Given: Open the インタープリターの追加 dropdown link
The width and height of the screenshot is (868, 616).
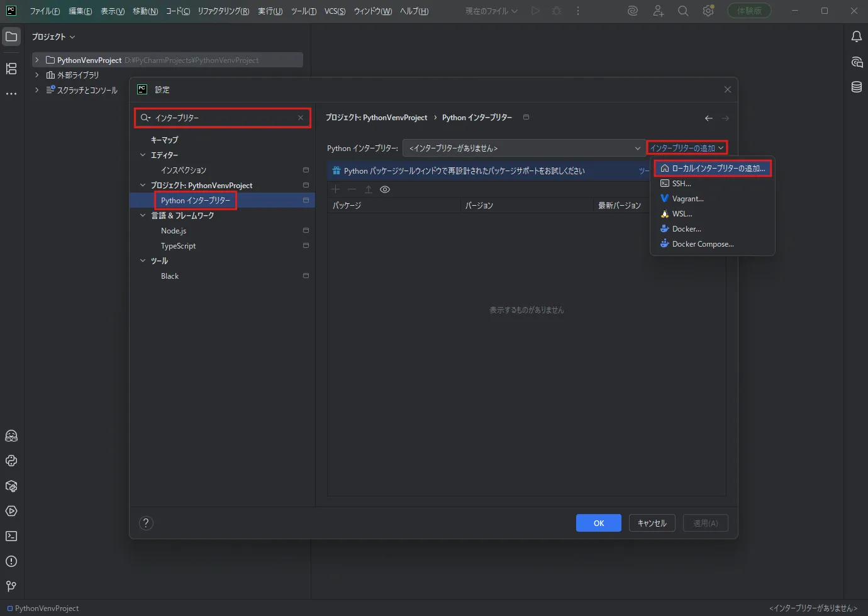Looking at the screenshot, I should point(687,148).
